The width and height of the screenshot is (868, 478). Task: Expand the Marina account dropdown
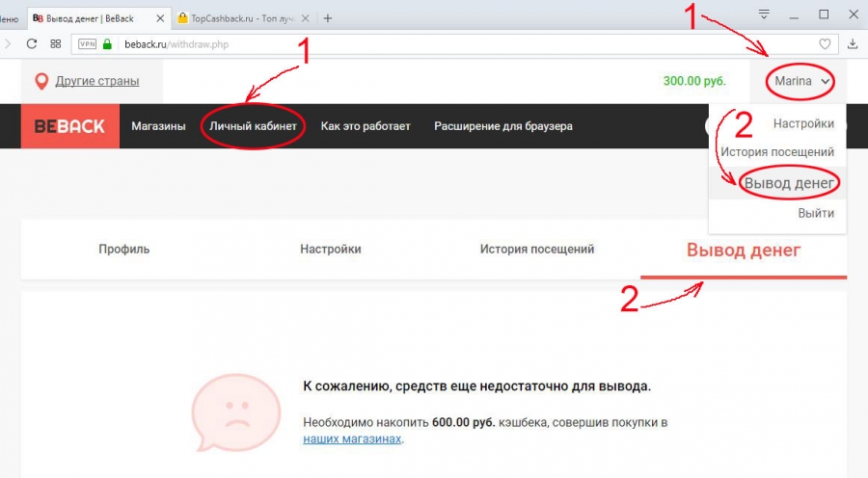coord(801,81)
